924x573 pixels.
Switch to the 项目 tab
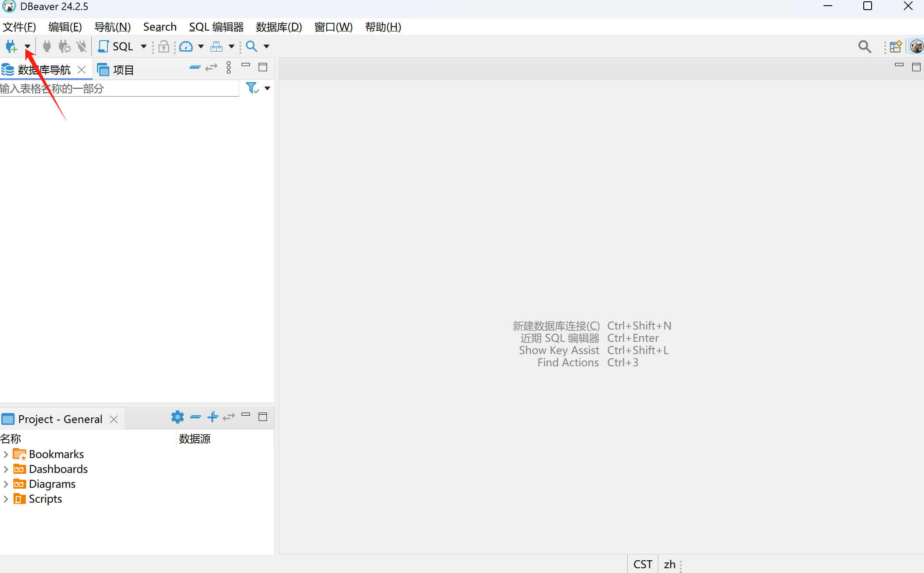116,70
